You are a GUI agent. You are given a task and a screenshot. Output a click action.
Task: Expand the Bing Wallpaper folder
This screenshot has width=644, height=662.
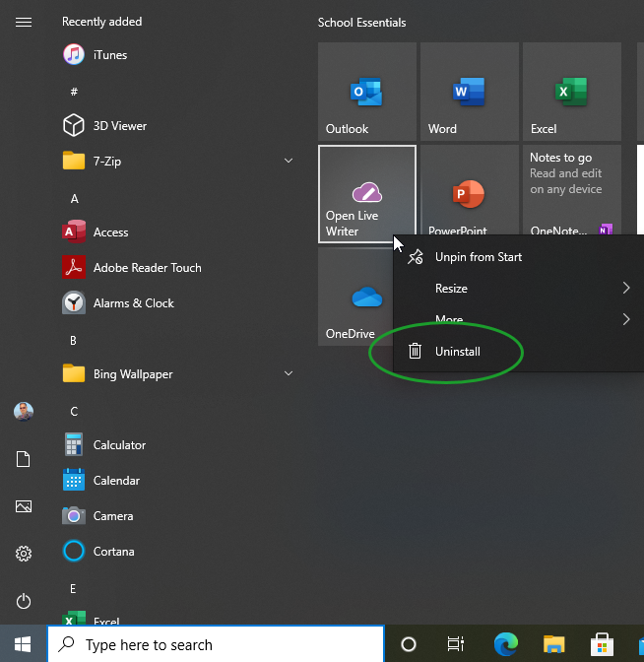(289, 374)
